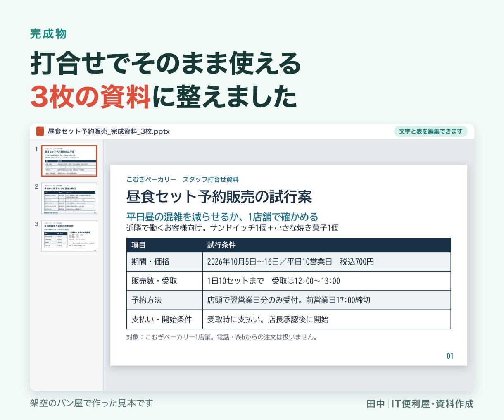The height and width of the screenshot is (420, 504).
Task: Click the blue line 平日昼の混雑を減らせるか、1店舗で確かめる
Action: [x=222, y=217]
